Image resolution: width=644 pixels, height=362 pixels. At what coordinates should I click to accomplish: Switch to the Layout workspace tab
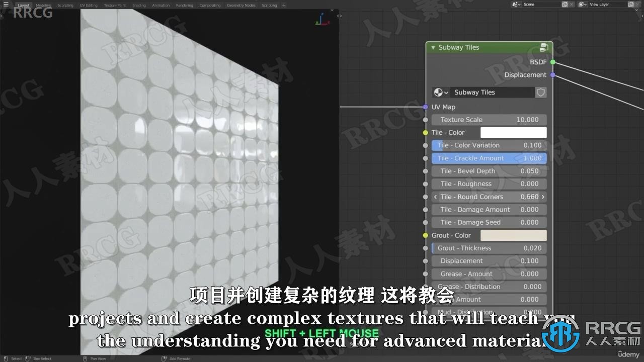tap(24, 5)
